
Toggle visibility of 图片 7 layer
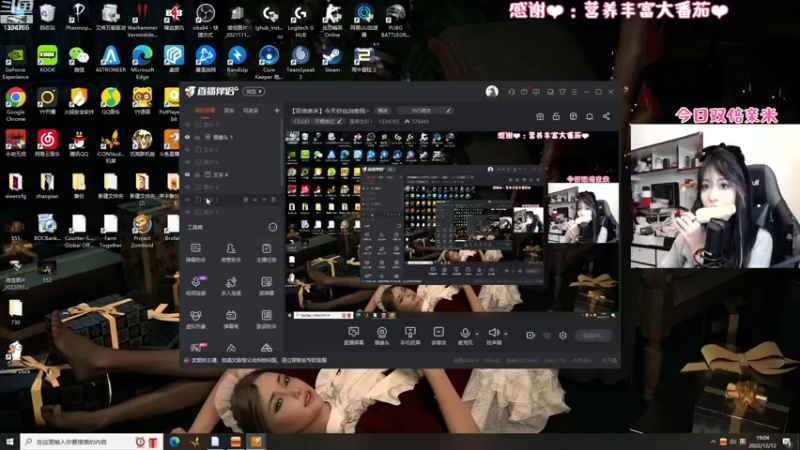point(187,124)
